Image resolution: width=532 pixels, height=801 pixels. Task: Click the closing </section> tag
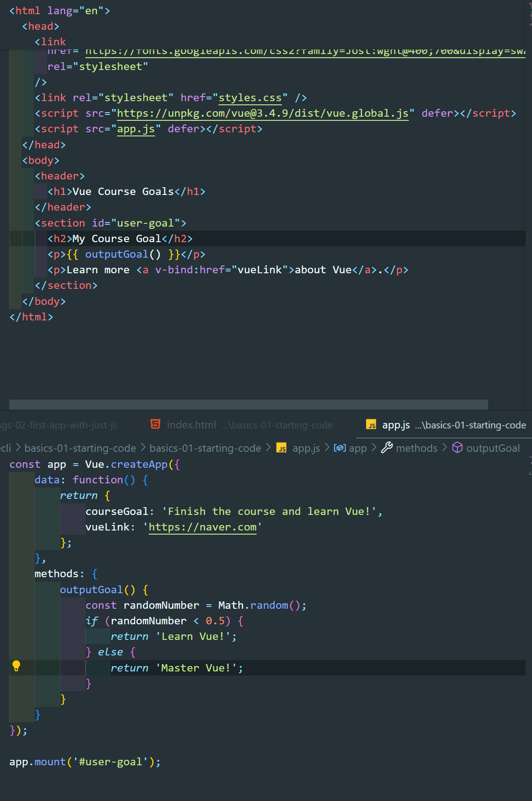(x=66, y=286)
